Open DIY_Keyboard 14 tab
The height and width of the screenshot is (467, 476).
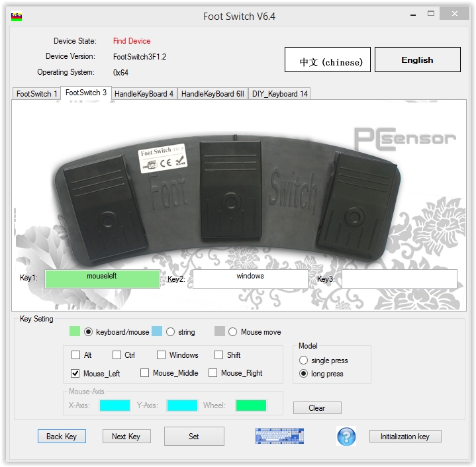tap(279, 94)
